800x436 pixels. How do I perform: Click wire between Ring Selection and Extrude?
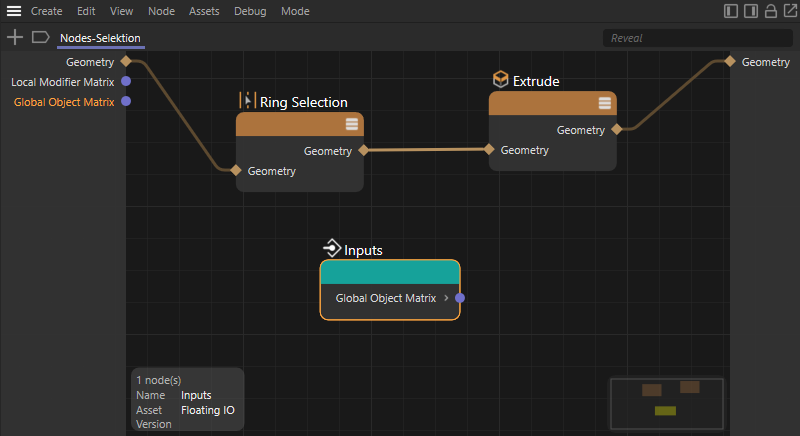coord(426,150)
